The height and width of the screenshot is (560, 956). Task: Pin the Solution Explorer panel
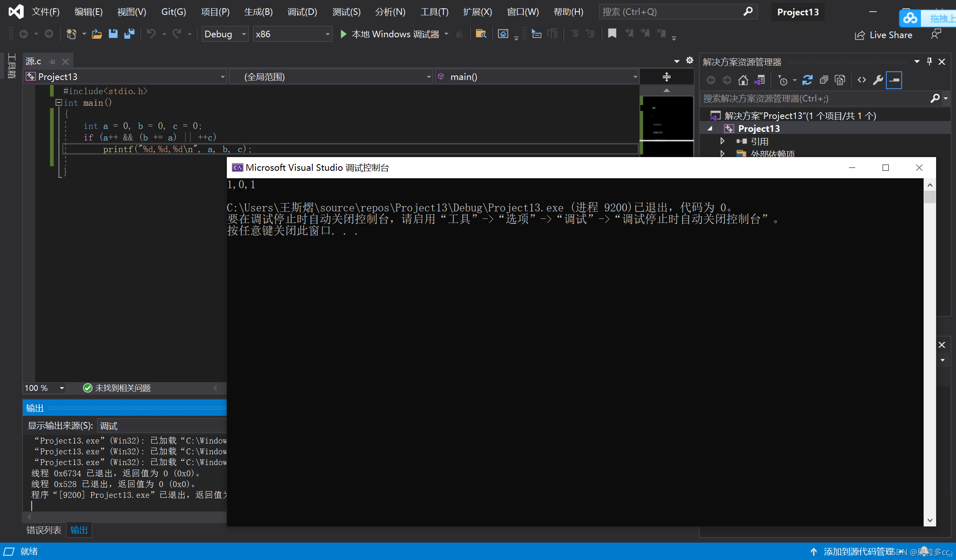tap(929, 61)
